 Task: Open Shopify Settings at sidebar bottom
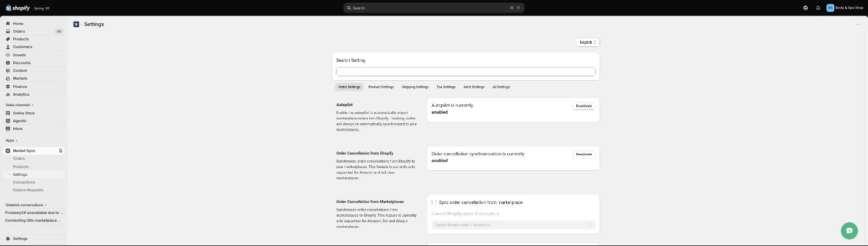point(20,238)
